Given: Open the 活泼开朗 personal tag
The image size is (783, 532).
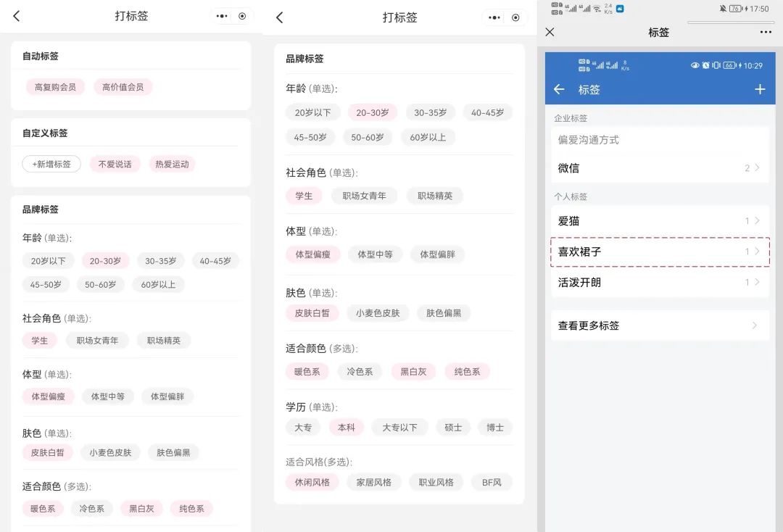Looking at the screenshot, I should 660,283.
